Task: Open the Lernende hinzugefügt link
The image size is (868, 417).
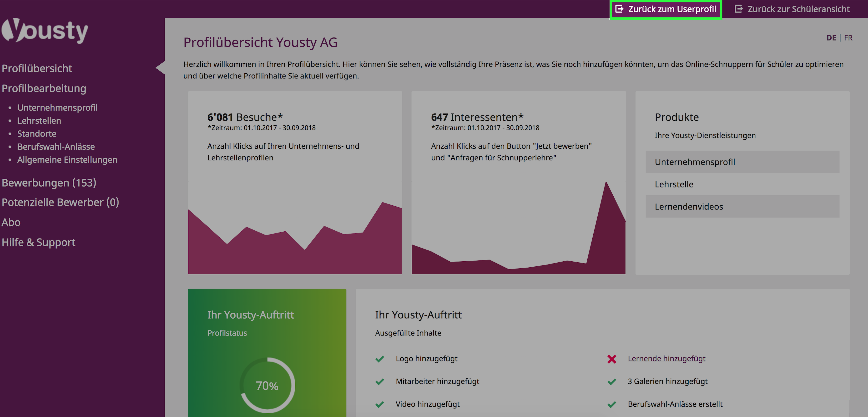Action: (666, 358)
